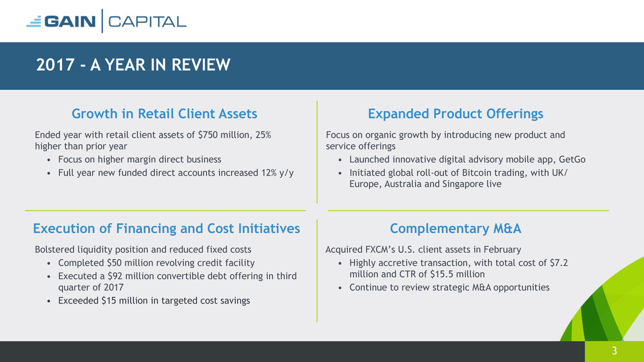
Task: Click bullet 'Completed $50 million revolving credit facility'
Action: [x=156, y=263]
